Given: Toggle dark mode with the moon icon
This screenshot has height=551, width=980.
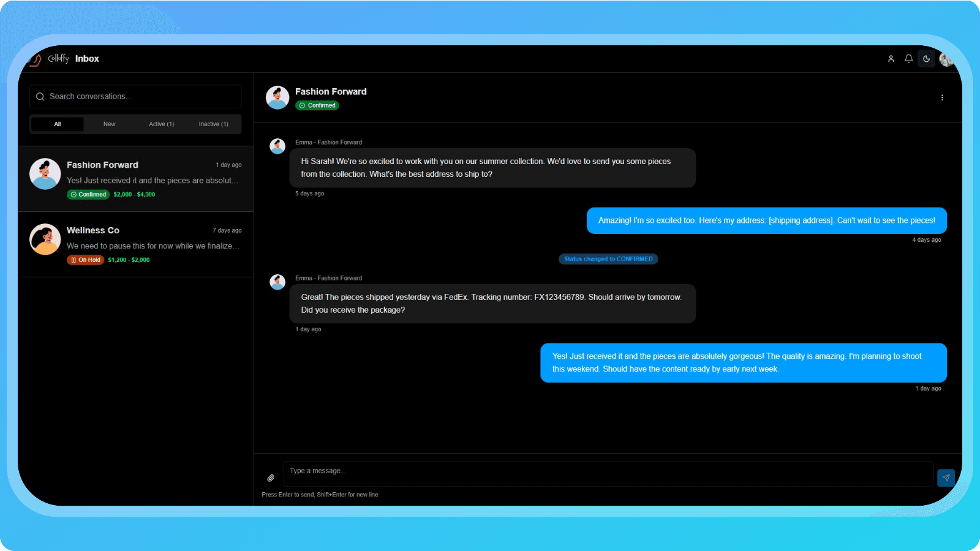Looking at the screenshot, I should coord(927,58).
